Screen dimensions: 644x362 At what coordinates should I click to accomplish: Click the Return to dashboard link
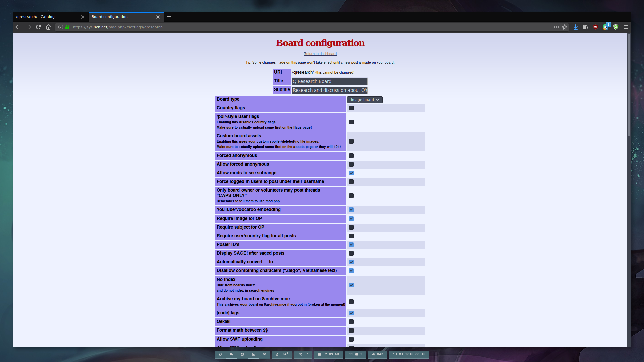point(320,54)
